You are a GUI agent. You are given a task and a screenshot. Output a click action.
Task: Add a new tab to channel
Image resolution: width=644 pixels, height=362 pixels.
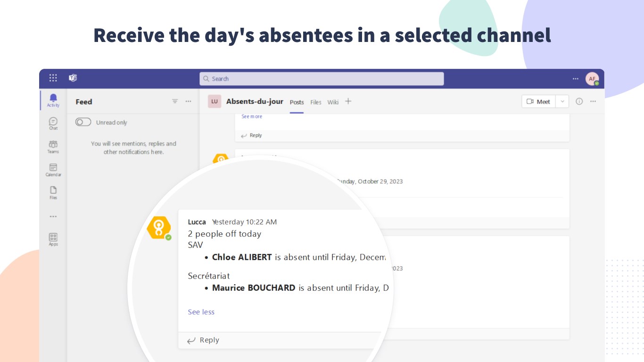(x=348, y=101)
